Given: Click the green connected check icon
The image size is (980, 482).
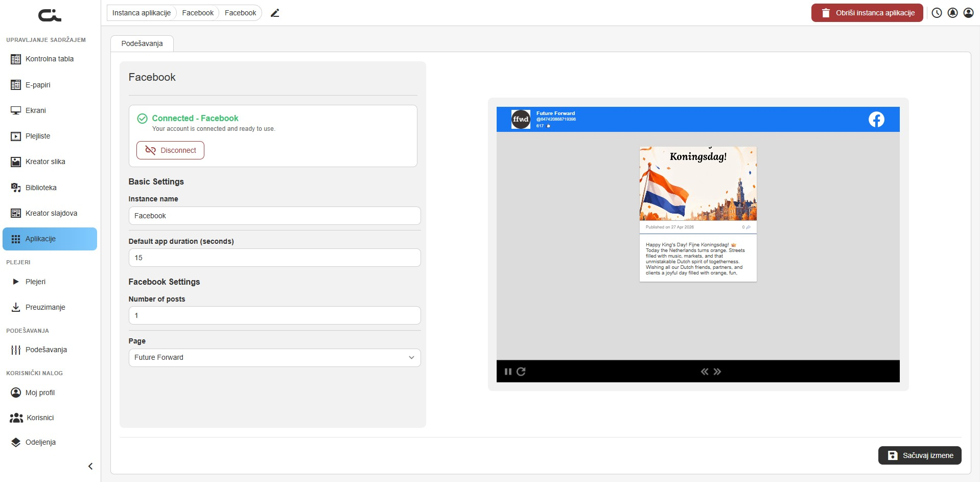Looking at the screenshot, I should coord(143,119).
